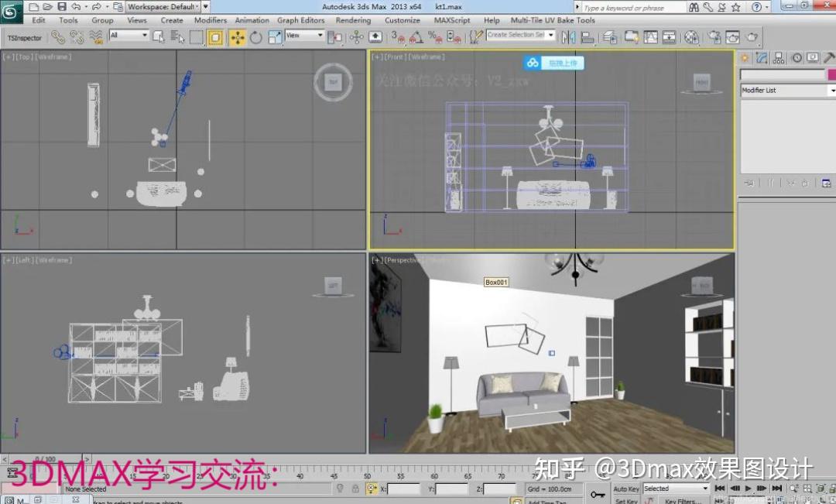Open the View reference coordinate system dropdown

pos(302,36)
